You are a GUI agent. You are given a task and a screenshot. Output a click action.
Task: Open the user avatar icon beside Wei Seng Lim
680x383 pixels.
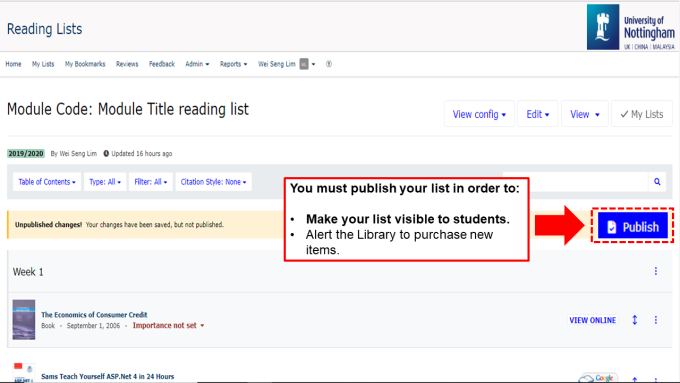(x=304, y=64)
